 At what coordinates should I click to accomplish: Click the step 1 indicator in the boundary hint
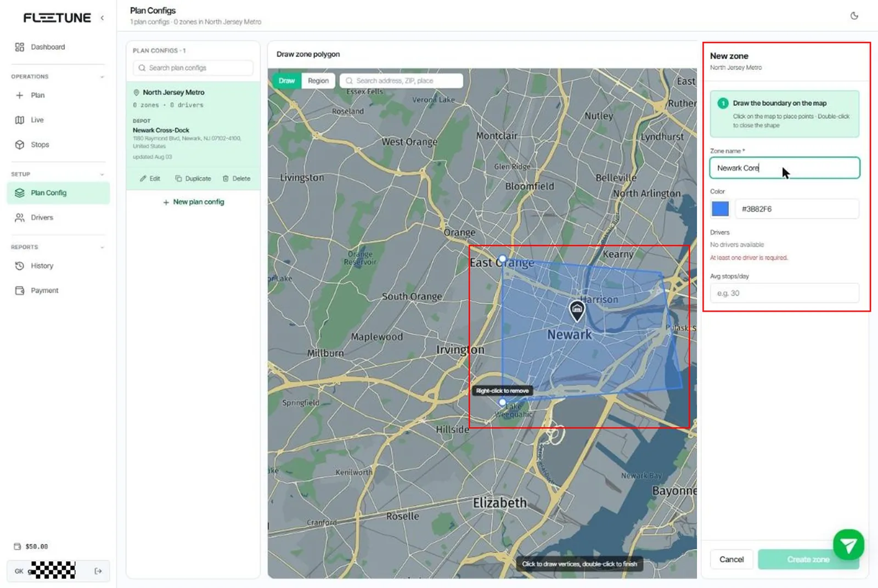(x=723, y=103)
